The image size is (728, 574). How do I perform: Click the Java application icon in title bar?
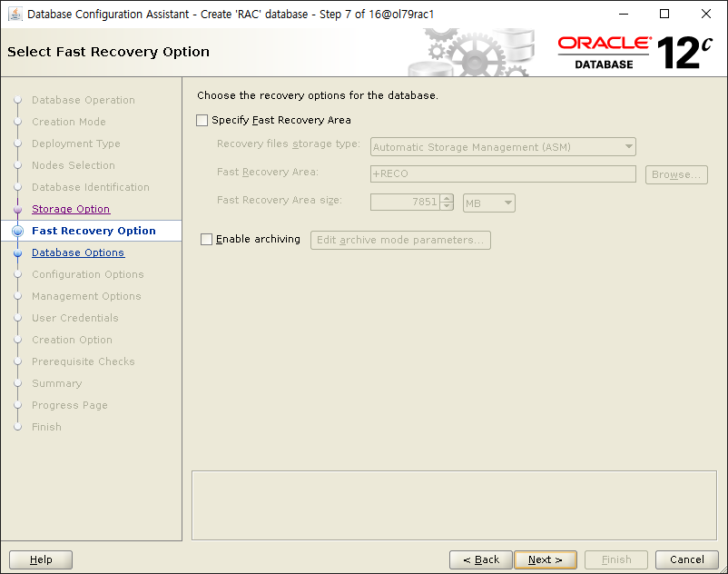pos(15,14)
